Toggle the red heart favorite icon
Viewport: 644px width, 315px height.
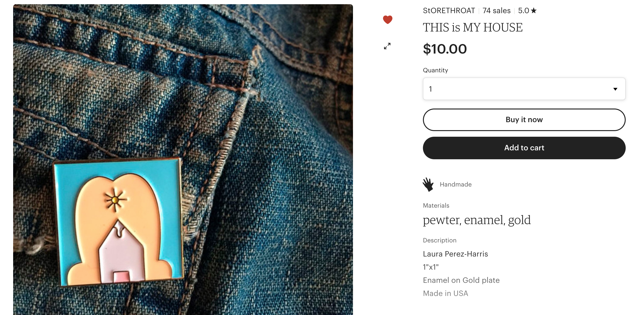pos(387,19)
